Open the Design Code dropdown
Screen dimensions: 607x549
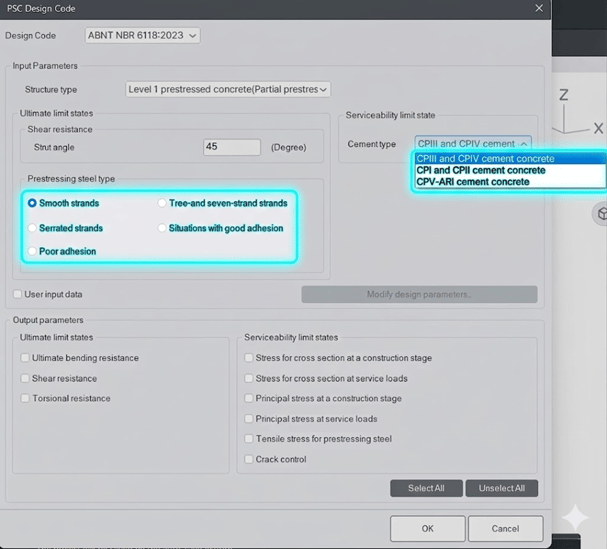(143, 36)
